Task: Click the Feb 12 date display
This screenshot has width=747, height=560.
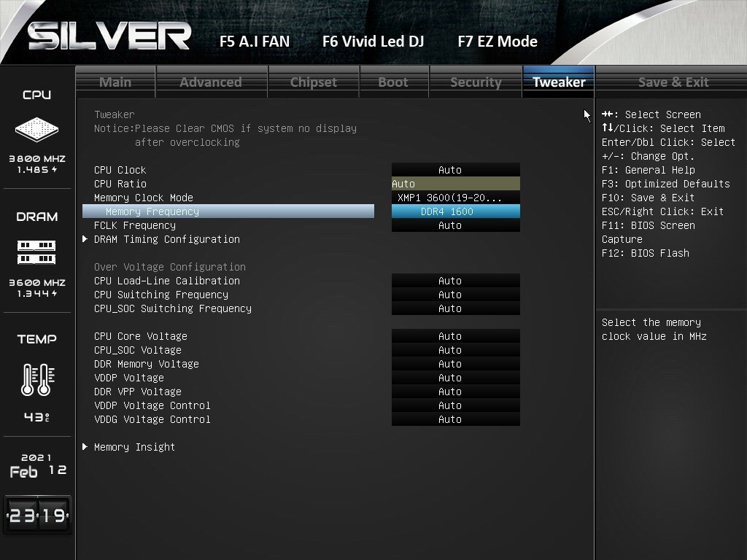Action: 38,471
